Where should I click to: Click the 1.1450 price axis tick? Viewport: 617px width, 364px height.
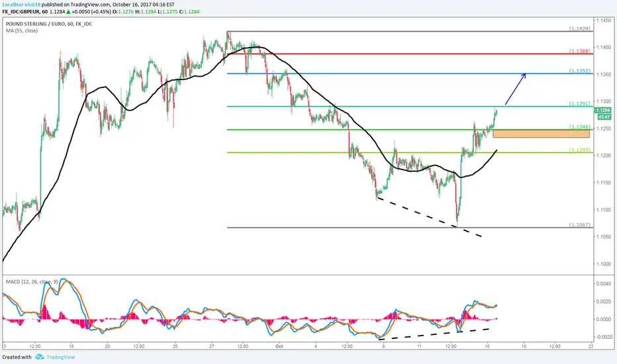603,20
